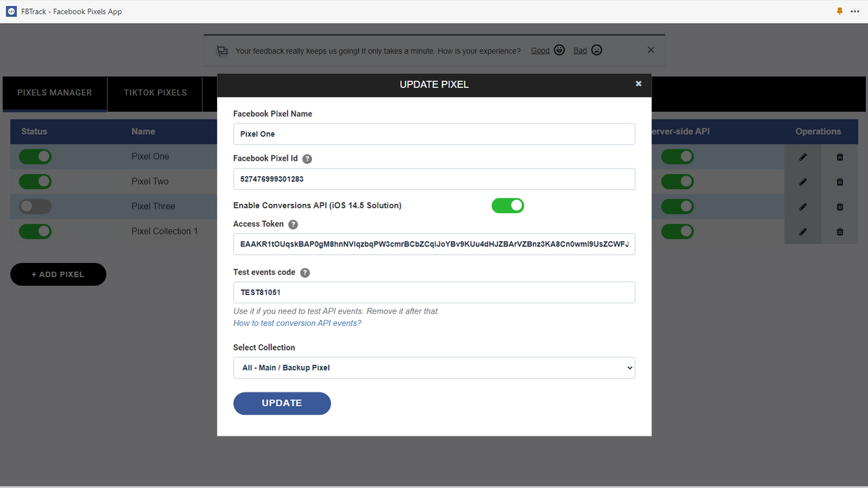
Task: Click the sad face Bad feedback icon
Action: [x=597, y=50]
